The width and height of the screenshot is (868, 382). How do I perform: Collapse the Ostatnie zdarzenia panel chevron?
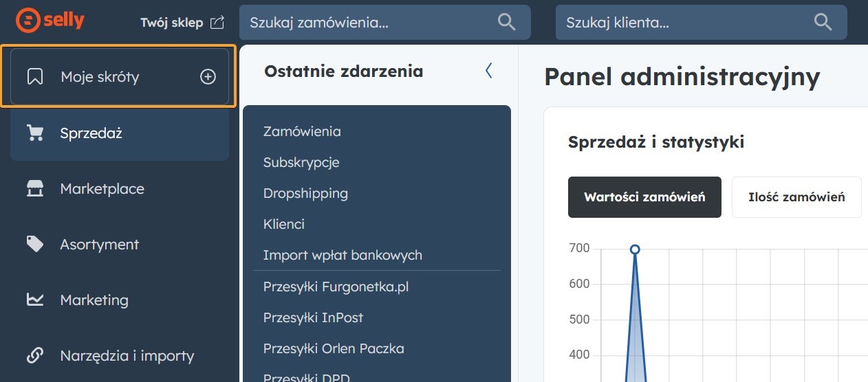(489, 71)
